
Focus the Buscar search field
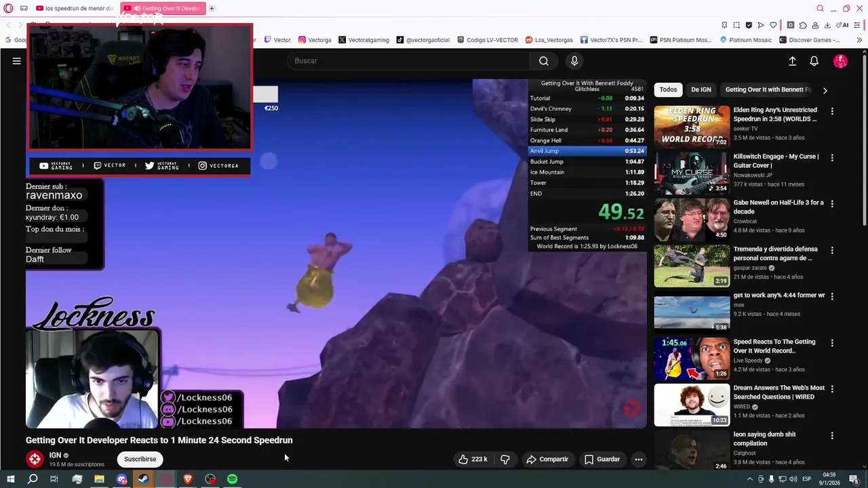pyautogui.click(x=408, y=61)
